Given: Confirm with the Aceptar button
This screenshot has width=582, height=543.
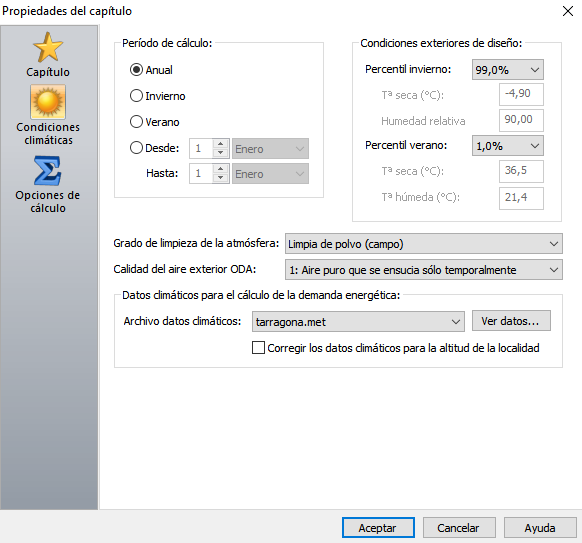Looking at the screenshot, I should 378,527.
